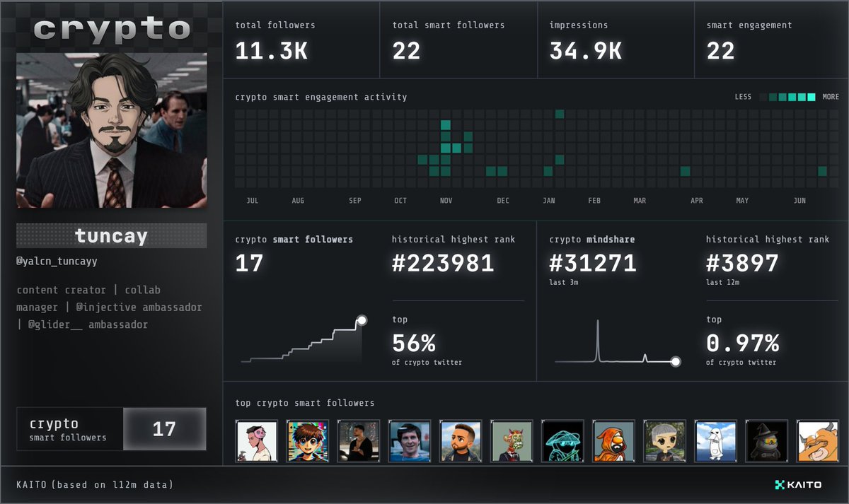849x504 pixels.
Task: Click the JUL month label on heatmap
Action: click(253, 201)
